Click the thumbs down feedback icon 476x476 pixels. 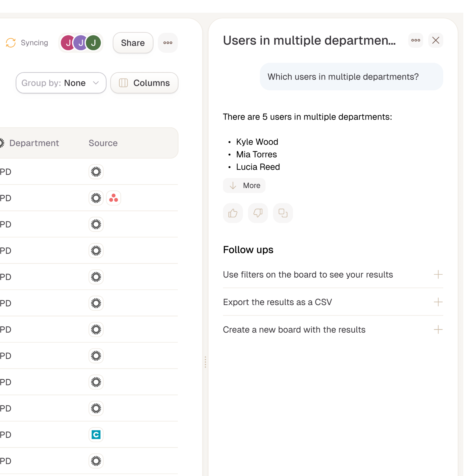(x=258, y=213)
